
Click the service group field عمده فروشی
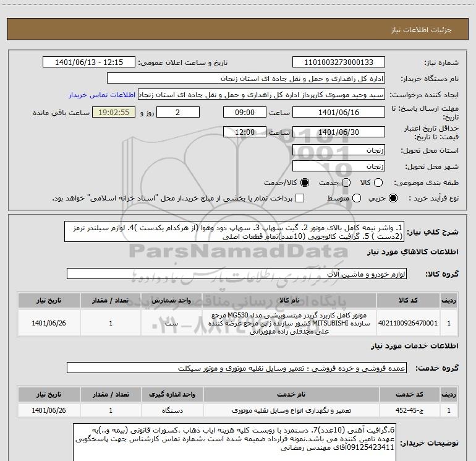point(237,368)
